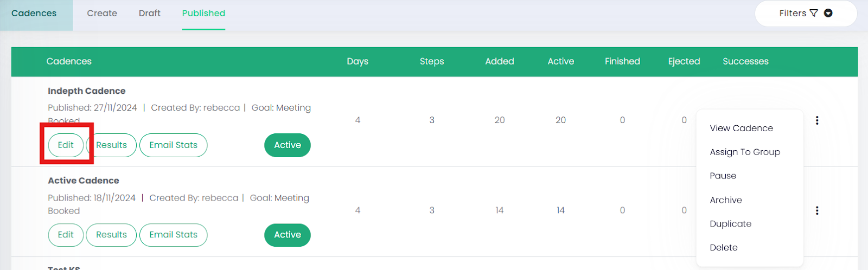Click the funnel icon in Filters
The image size is (868, 270).
point(814,13)
